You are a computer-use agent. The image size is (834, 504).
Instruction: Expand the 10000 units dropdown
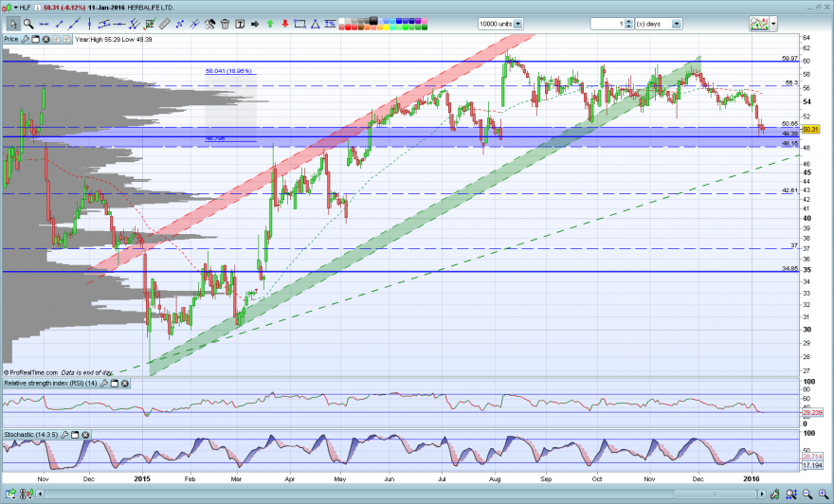tap(518, 24)
